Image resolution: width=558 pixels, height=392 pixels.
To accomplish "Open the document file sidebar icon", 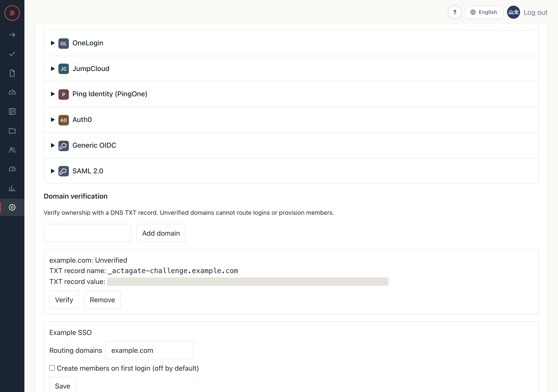I will click(12, 73).
